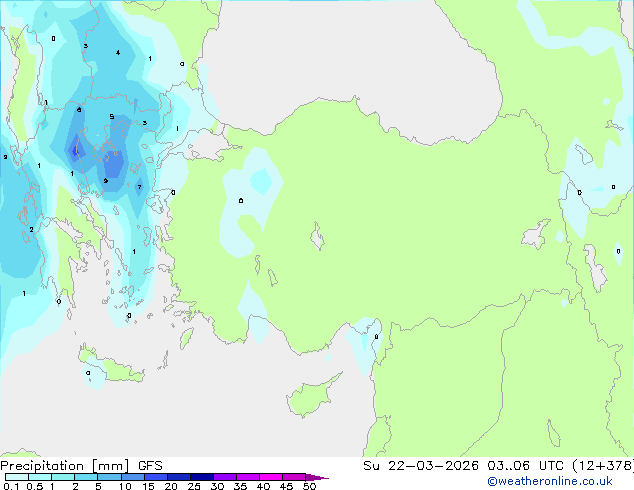The image size is (634, 490).
Task: Click the '10' legend scale label
Action: tap(125, 486)
